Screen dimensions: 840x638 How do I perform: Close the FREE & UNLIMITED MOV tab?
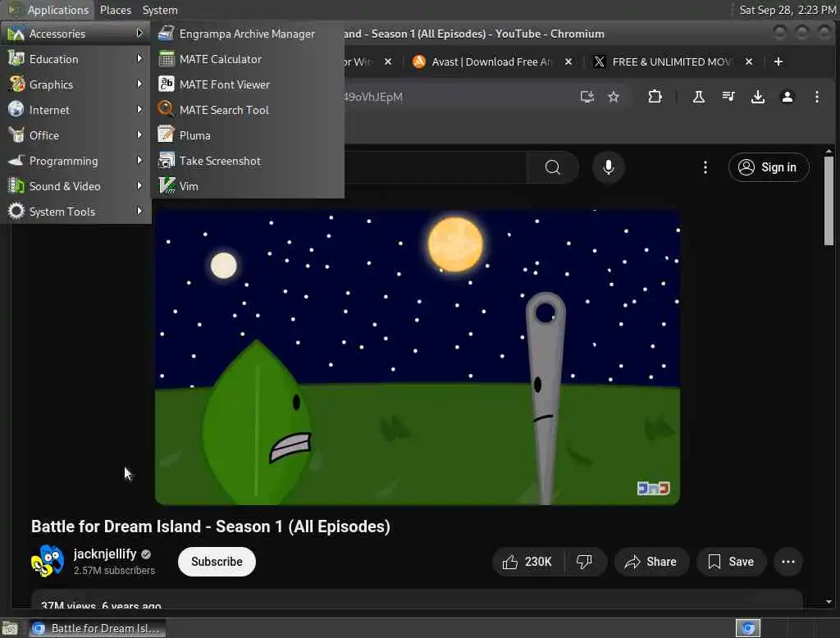[749, 62]
